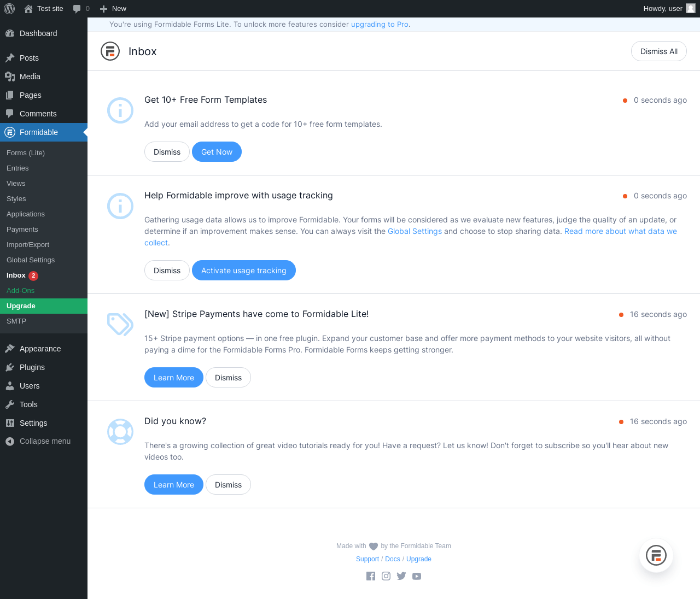Click the lifebuoy icon for Did you know
700x599 pixels.
(x=120, y=432)
